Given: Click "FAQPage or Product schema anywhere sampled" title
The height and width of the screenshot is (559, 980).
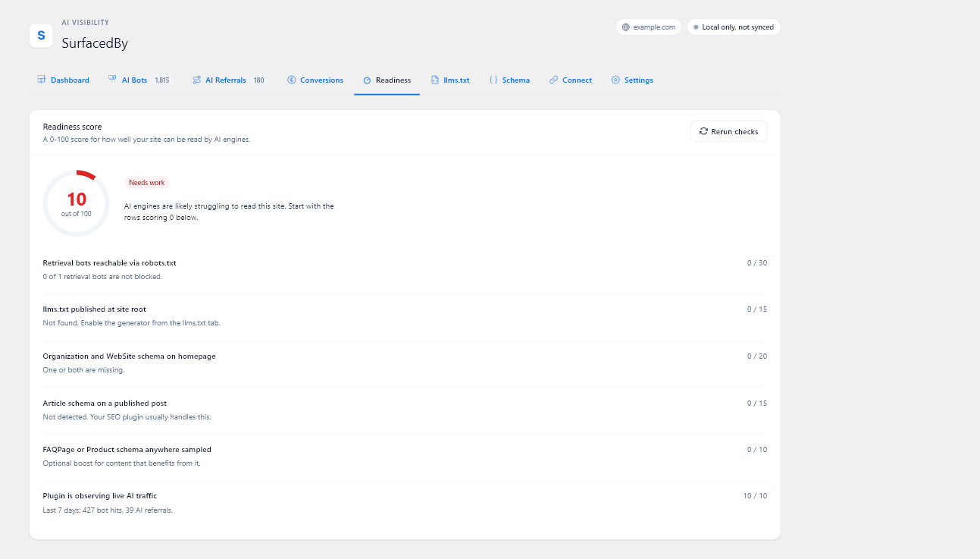Looking at the screenshot, I should point(127,450).
